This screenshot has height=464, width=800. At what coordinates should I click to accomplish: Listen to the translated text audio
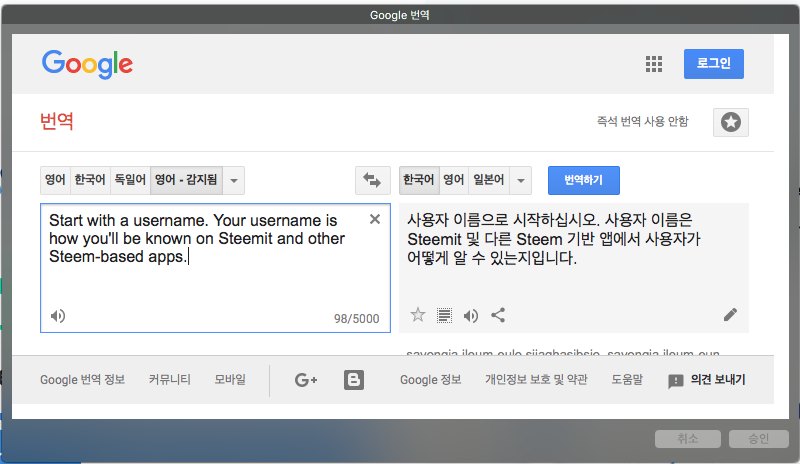(471, 316)
